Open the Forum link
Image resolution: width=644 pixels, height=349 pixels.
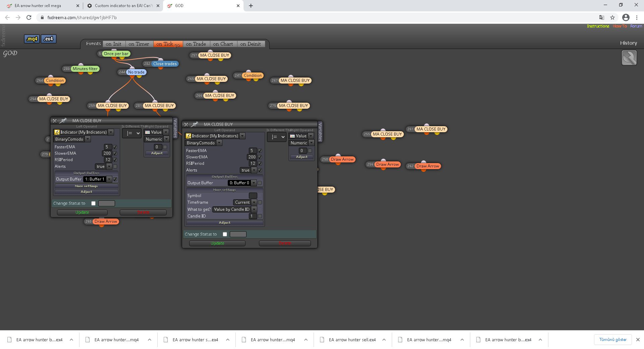(636, 26)
